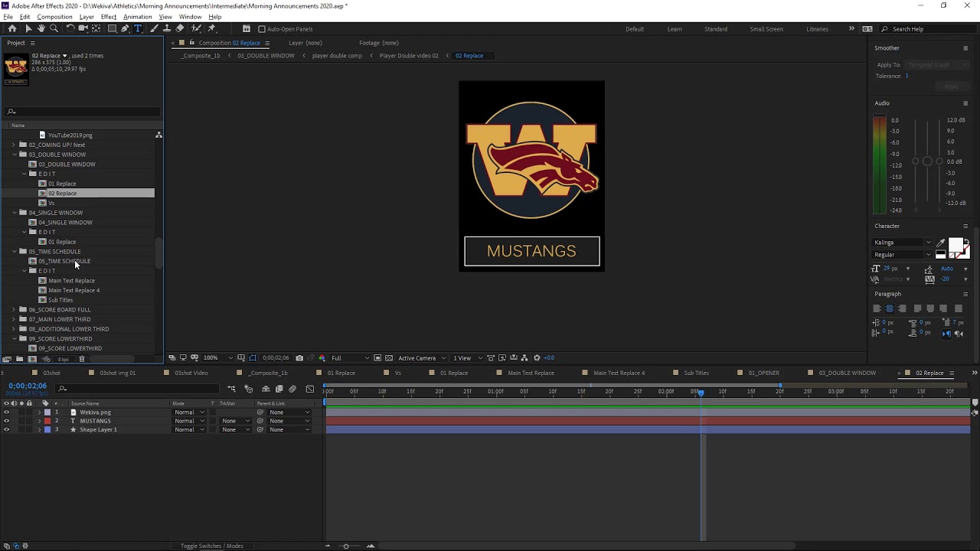
Task: Click the Graph Editor icon in timeline
Action: [x=309, y=390]
